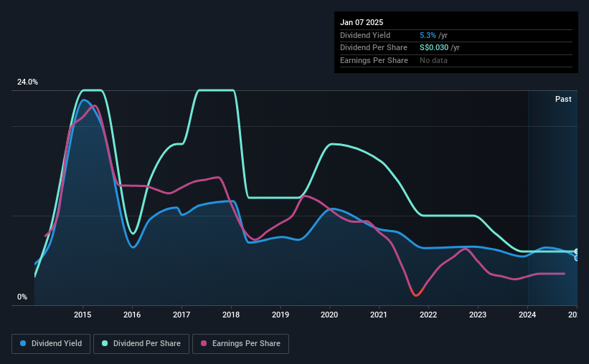Click the Past label in the chart
The height and width of the screenshot is (364, 589).
563,99
